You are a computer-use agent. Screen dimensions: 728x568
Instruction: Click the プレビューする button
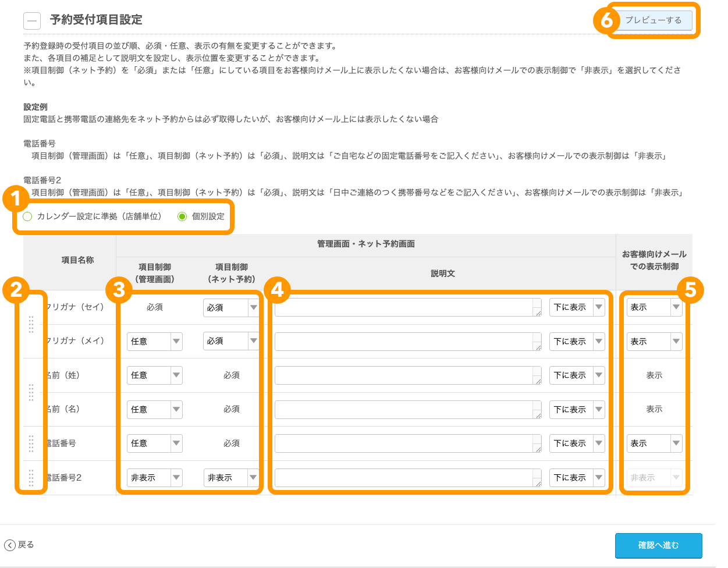pyautogui.click(x=654, y=20)
